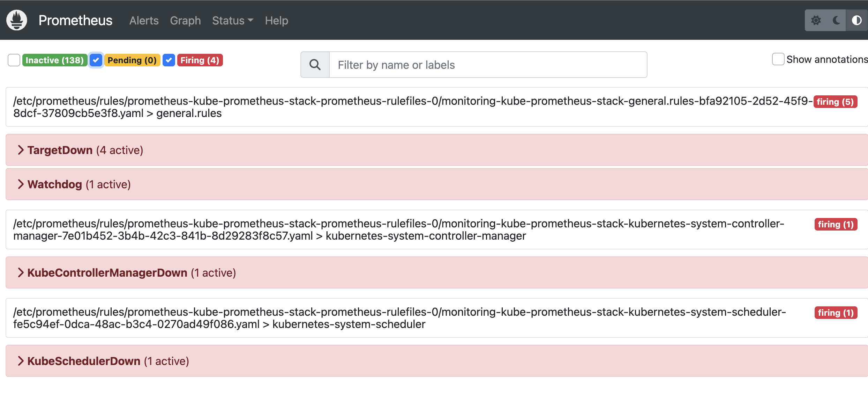The image size is (868, 401).
Task: Enable the Inactive (138) checkbox
Action: point(14,60)
